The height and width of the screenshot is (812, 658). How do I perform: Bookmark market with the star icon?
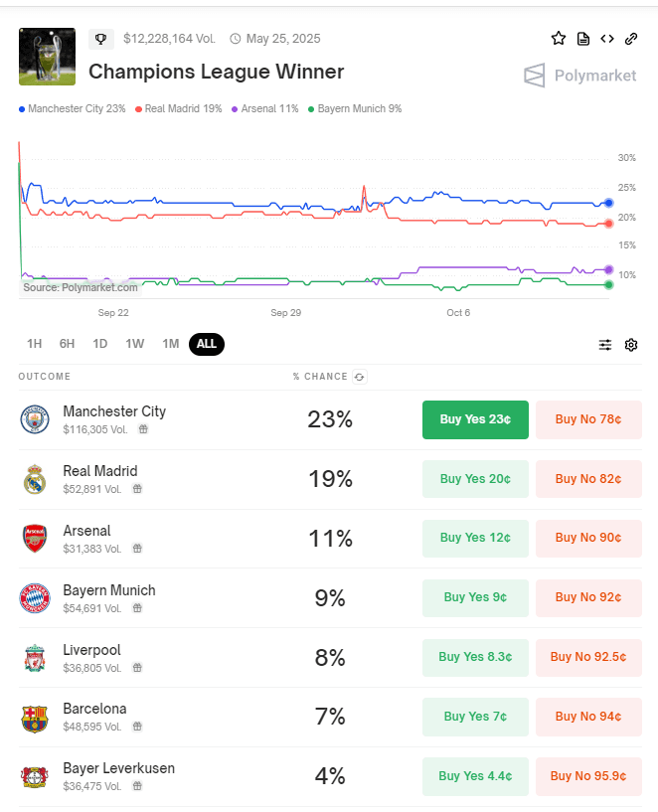(559, 39)
